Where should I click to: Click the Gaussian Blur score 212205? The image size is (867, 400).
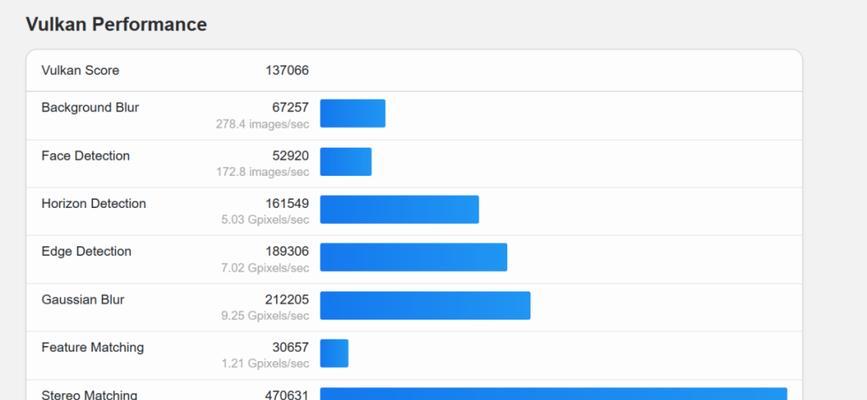(287, 300)
